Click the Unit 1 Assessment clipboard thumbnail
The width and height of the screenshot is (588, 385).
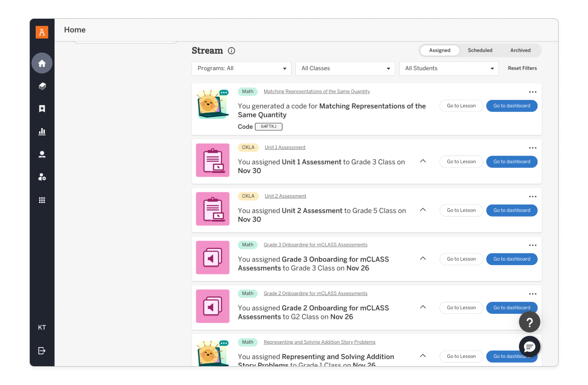coord(213,160)
